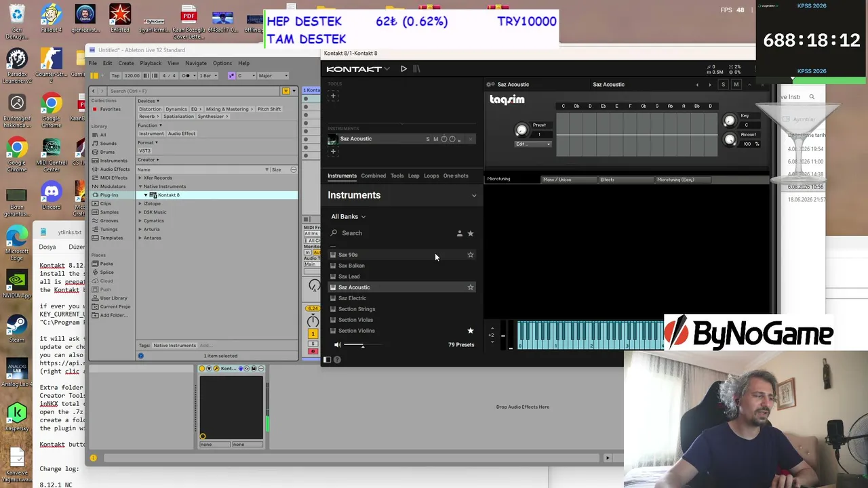This screenshot has width=868, height=488.
Task: Expand the Creator filter section
Action: [x=148, y=160]
